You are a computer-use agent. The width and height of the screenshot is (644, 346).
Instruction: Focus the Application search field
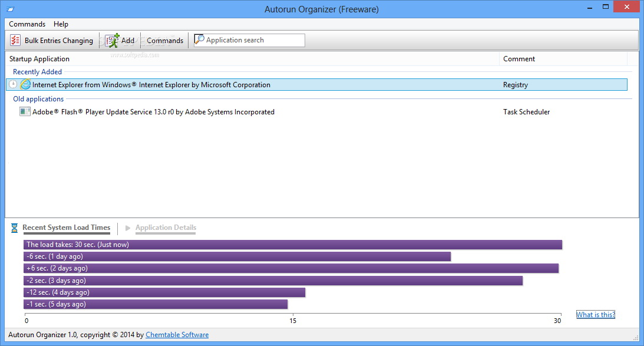253,40
